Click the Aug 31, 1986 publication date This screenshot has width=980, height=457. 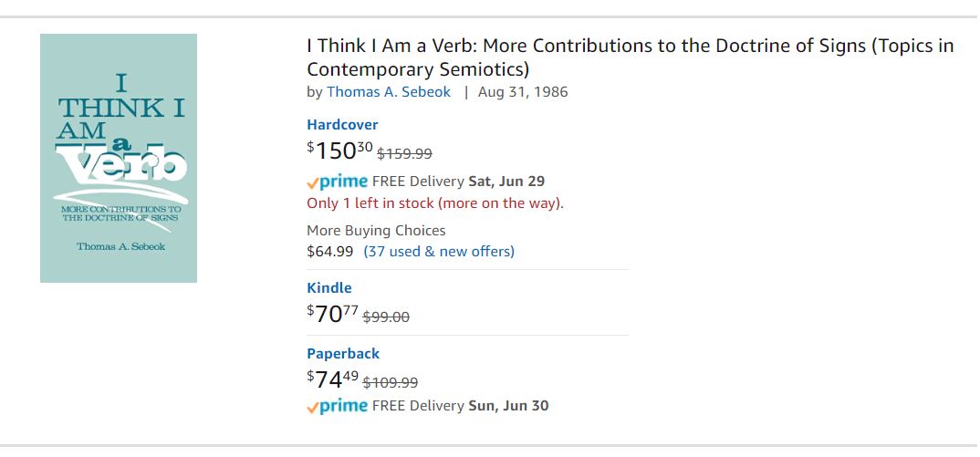(x=523, y=91)
